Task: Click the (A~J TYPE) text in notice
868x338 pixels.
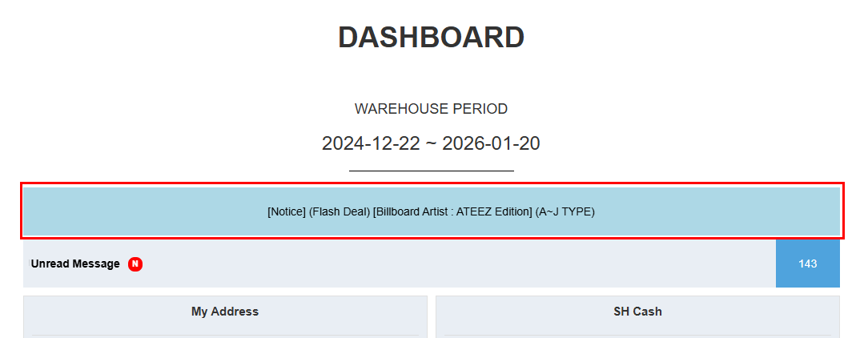Action: point(565,212)
